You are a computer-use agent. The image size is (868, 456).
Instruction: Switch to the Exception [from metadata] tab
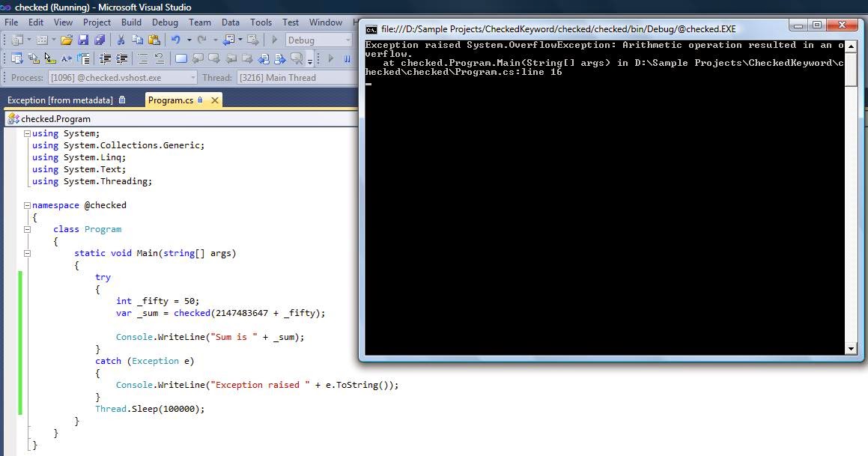pyautogui.click(x=67, y=100)
